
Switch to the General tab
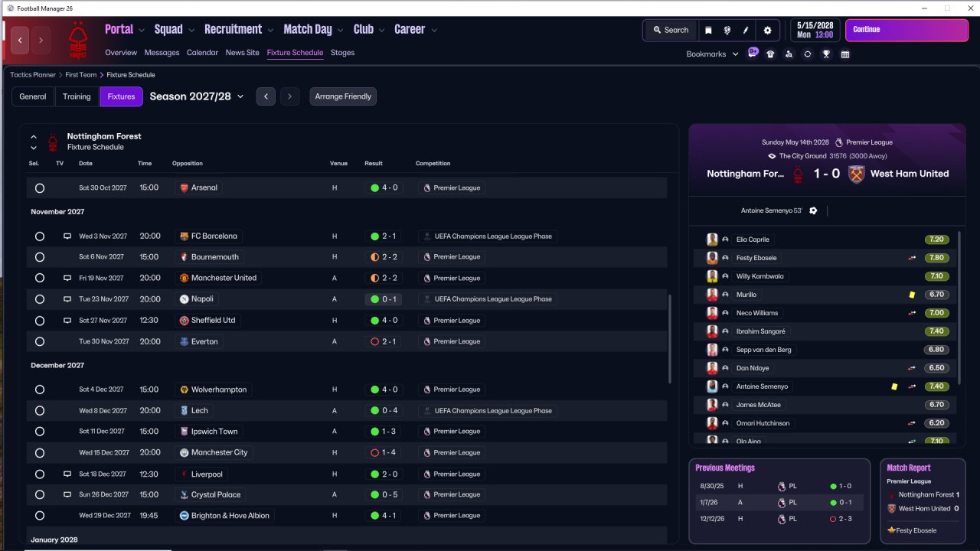(33, 96)
